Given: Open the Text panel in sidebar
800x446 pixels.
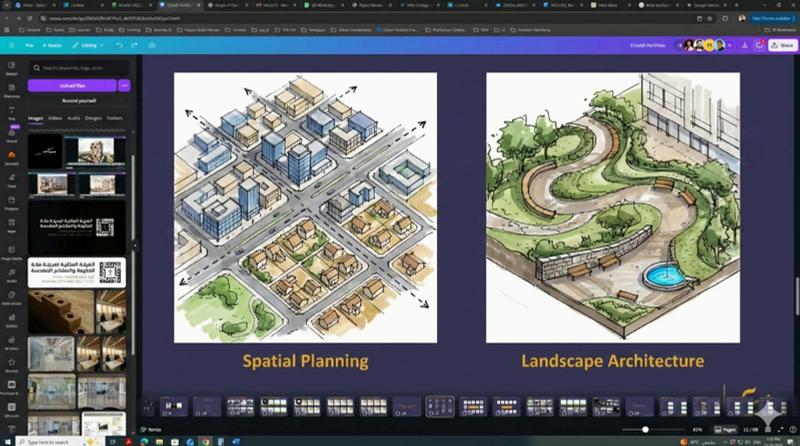Looking at the screenshot, I should (11, 113).
